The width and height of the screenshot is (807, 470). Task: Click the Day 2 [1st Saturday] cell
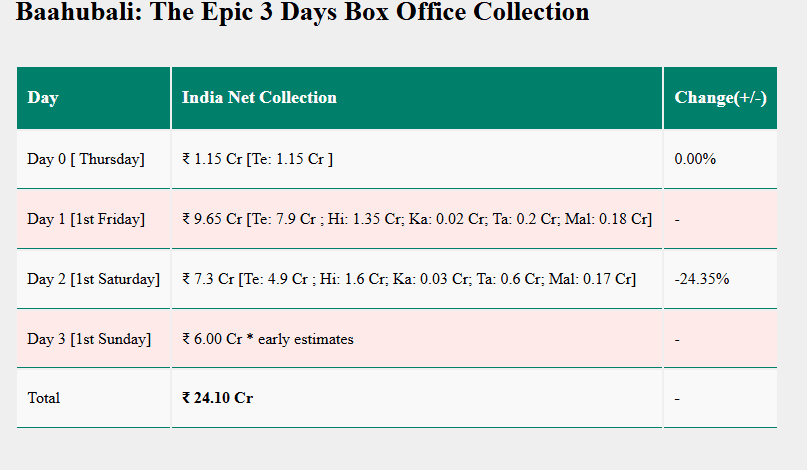(93, 279)
